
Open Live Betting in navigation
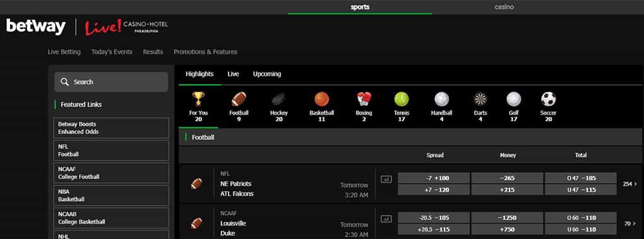(x=64, y=52)
